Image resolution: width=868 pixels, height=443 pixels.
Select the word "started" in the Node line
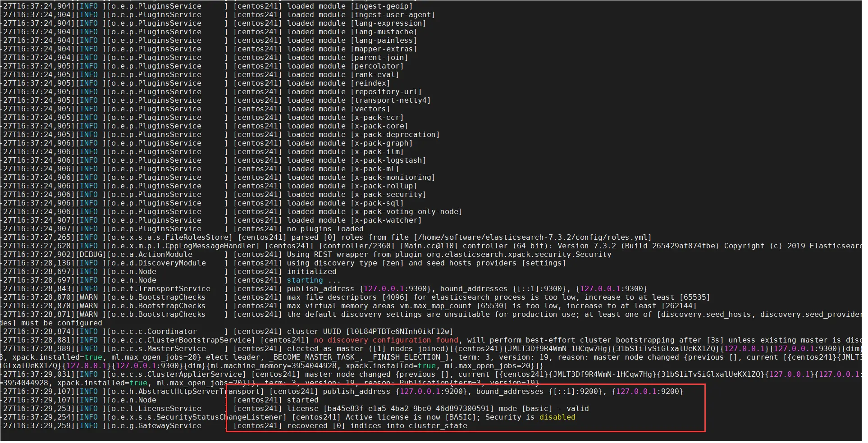[x=303, y=400]
